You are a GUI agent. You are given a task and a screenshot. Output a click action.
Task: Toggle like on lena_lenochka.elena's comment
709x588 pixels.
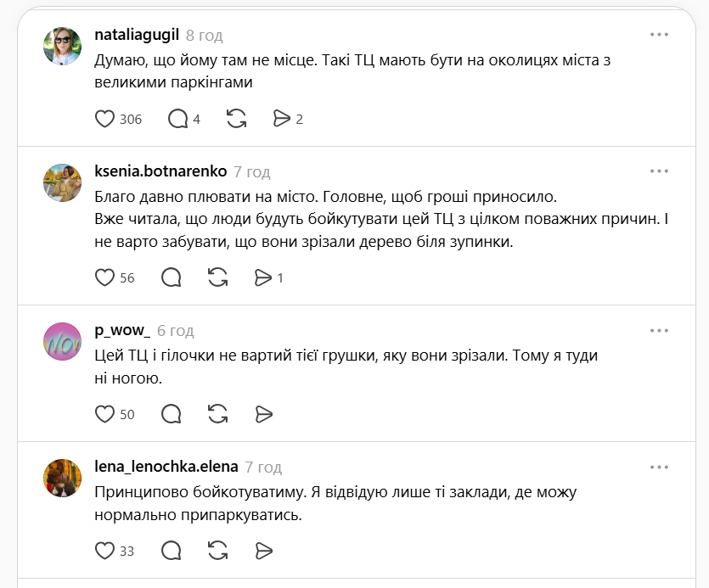pos(104,551)
